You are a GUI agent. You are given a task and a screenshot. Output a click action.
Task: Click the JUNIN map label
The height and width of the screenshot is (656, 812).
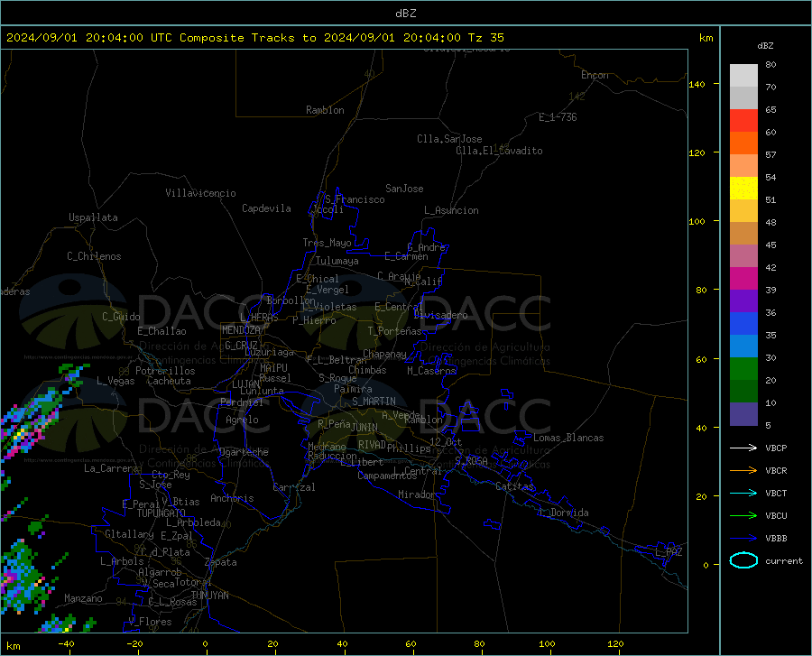(x=364, y=428)
